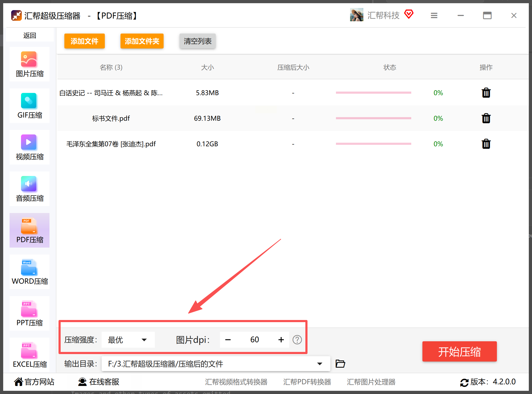Open the 汇帮PDF转换器 link in the footer
This screenshot has width=532, height=394.
[x=307, y=382]
